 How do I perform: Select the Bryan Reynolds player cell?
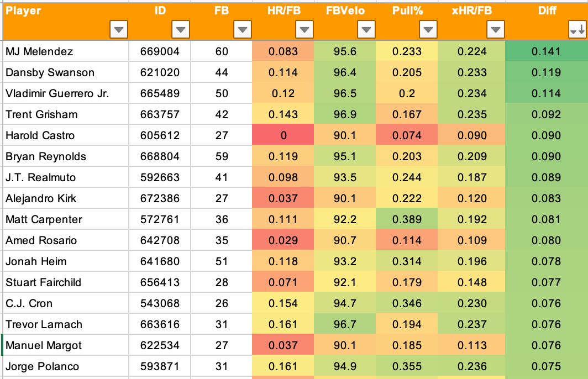pyautogui.click(x=66, y=156)
